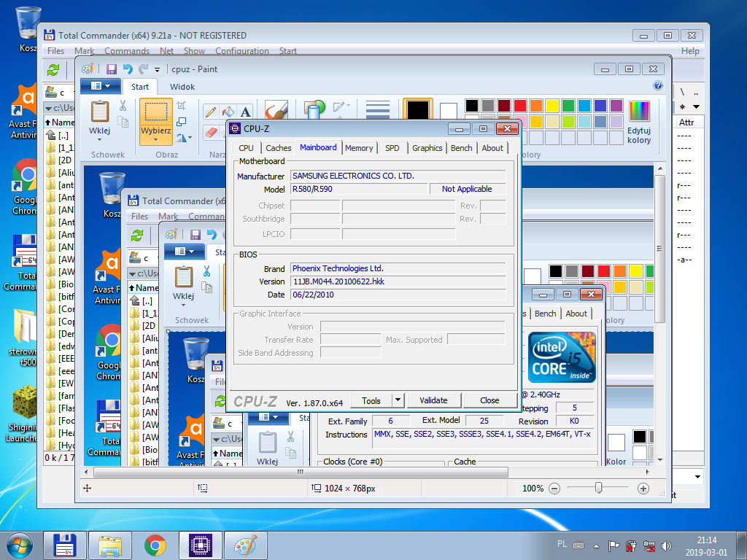Save the image with Paint's quick access Save icon
747x560 pixels.
tap(112, 69)
